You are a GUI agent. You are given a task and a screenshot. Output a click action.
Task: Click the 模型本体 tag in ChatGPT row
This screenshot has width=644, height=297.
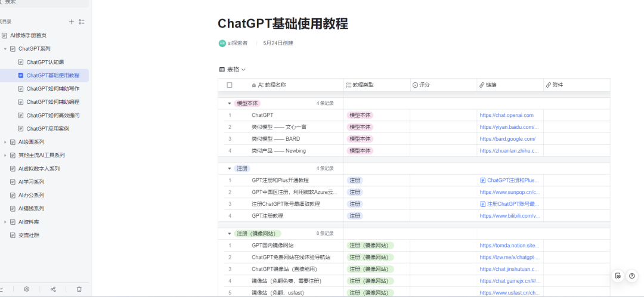[x=360, y=116]
